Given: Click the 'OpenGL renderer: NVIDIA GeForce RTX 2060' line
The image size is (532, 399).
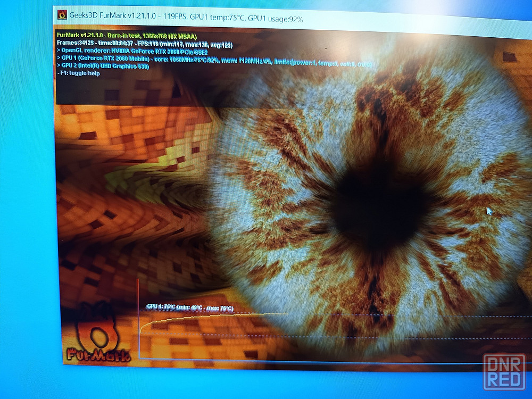Looking at the screenshot, I should (132, 52).
